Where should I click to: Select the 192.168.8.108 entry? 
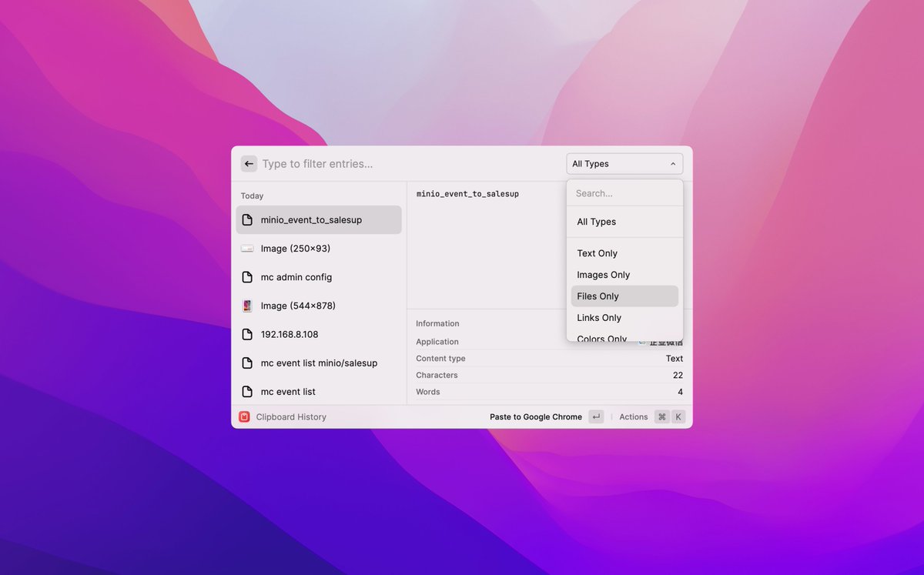(319, 334)
